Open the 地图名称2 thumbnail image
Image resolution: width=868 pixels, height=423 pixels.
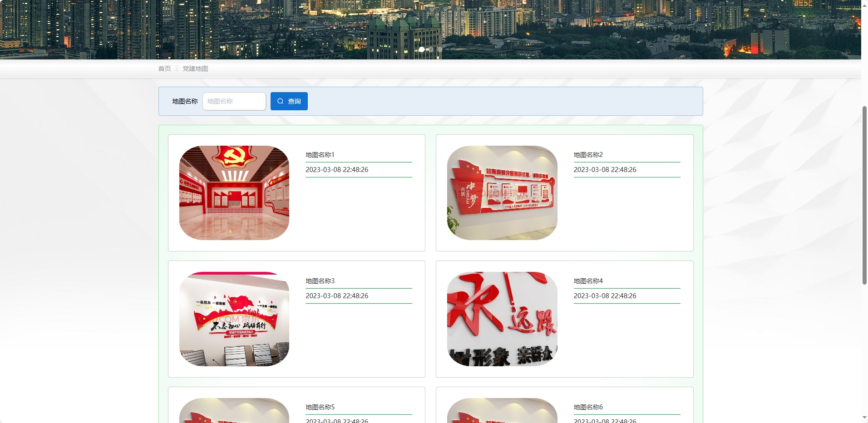(x=502, y=193)
